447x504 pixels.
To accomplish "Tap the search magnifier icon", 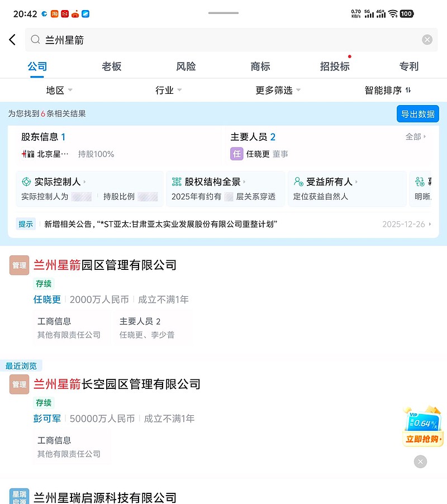I will tap(35, 40).
